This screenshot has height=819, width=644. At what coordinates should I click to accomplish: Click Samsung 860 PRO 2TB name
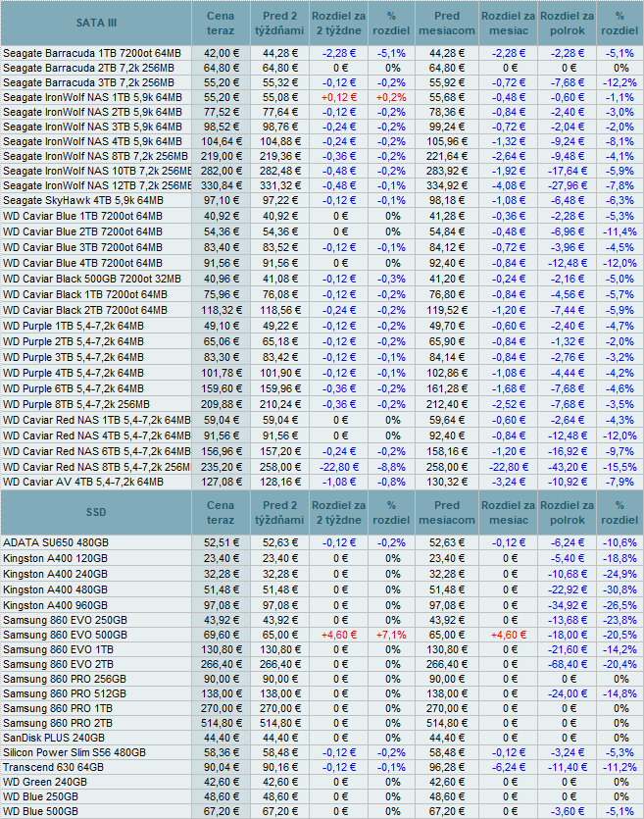pyautogui.click(x=58, y=723)
